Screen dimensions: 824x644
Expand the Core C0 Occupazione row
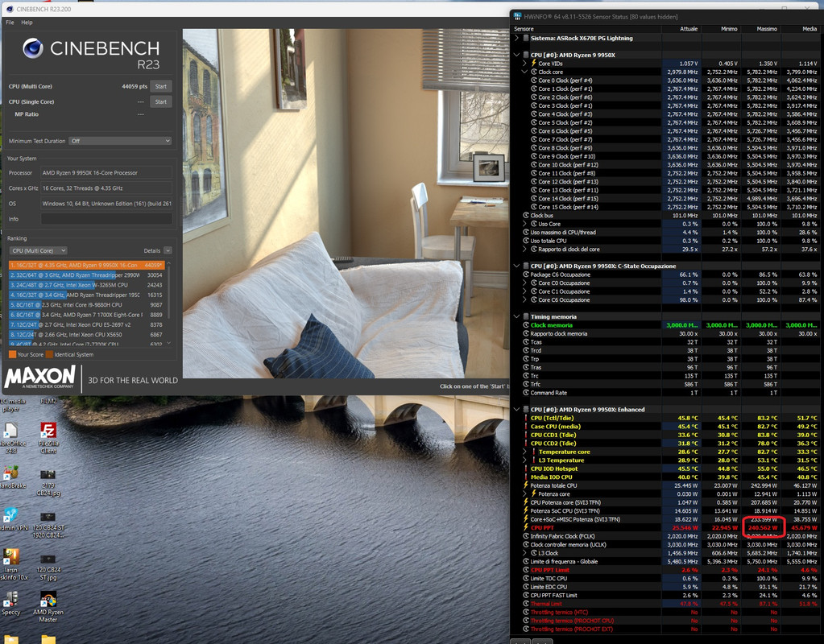coord(524,283)
